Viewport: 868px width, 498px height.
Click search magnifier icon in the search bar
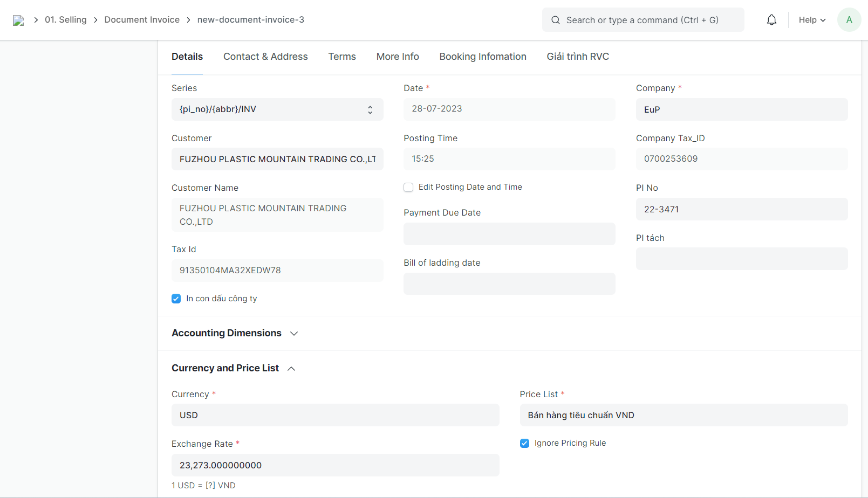[555, 20]
